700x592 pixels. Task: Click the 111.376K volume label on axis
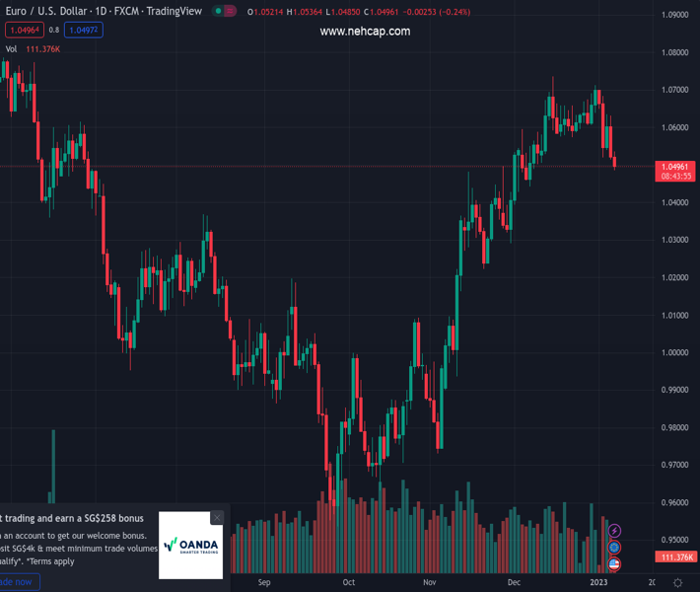(x=676, y=557)
